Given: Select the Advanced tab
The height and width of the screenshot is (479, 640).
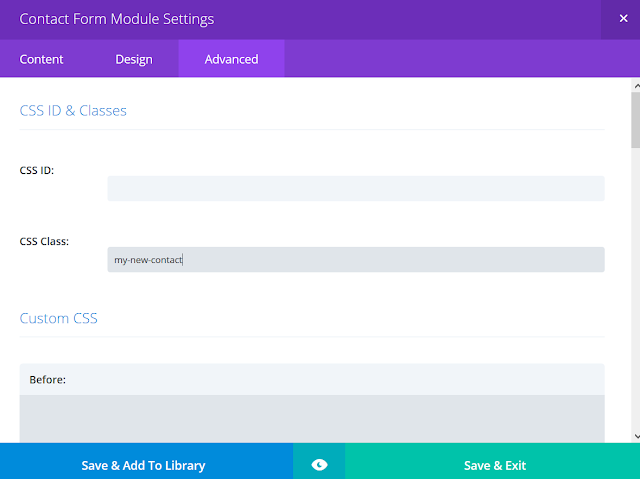Looking at the screenshot, I should coord(231,59).
